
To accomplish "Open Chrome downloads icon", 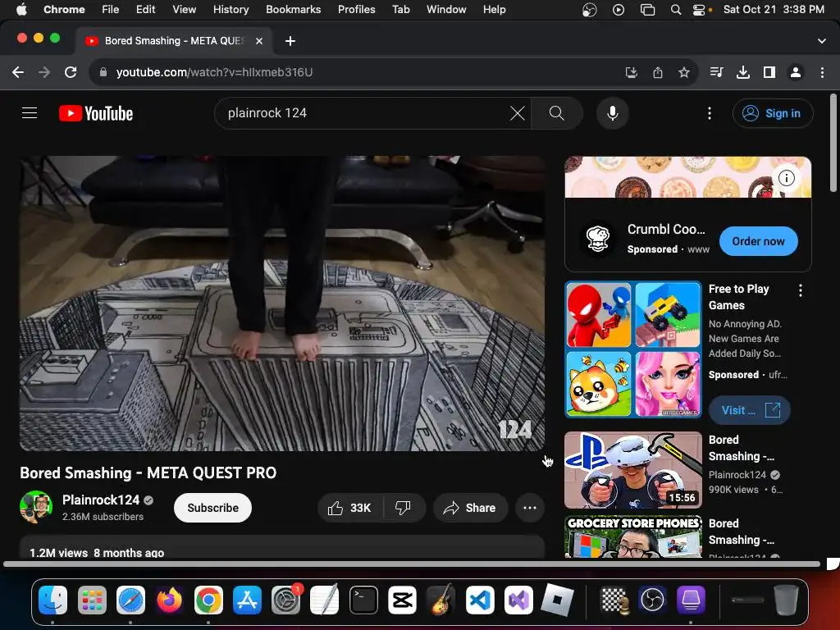I will click(743, 72).
